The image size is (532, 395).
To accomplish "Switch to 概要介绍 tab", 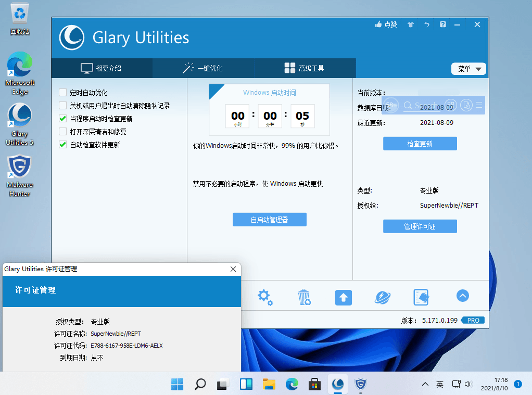I will pos(102,68).
